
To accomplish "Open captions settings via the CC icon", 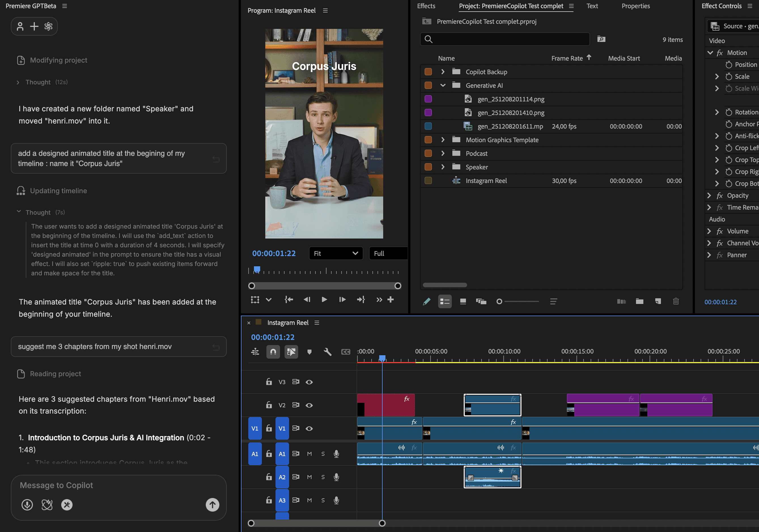I will pyautogui.click(x=346, y=352).
